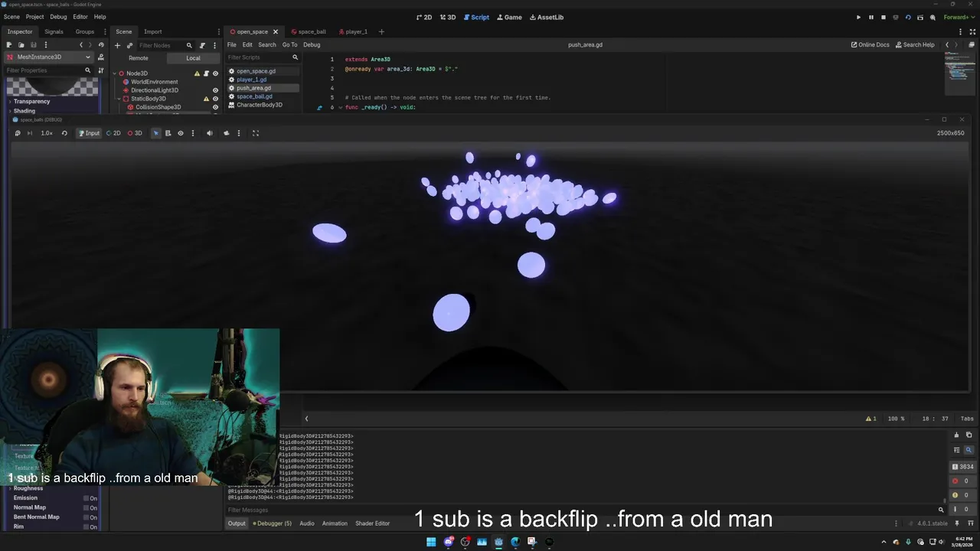Collapse the Node3D tree node
Viewport: 980px width, 551px height.
point(114,73)
